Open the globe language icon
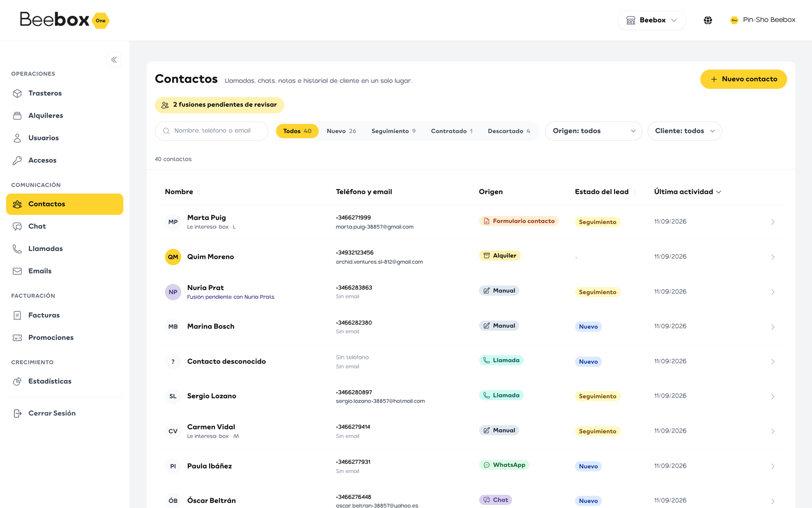This screenshot has height=508, width=812. click(708, 20)
